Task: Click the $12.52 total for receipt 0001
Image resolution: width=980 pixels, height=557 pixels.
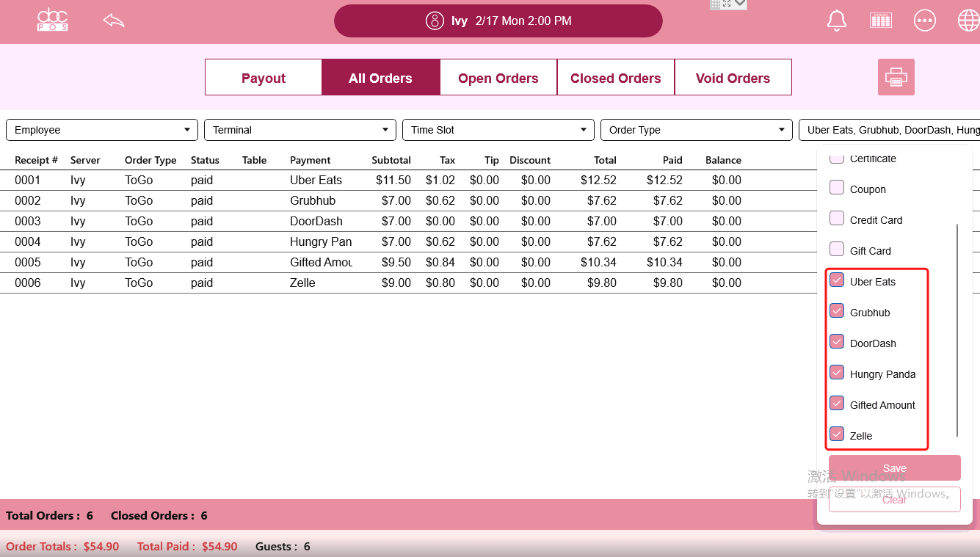Action: click(598, 180)
